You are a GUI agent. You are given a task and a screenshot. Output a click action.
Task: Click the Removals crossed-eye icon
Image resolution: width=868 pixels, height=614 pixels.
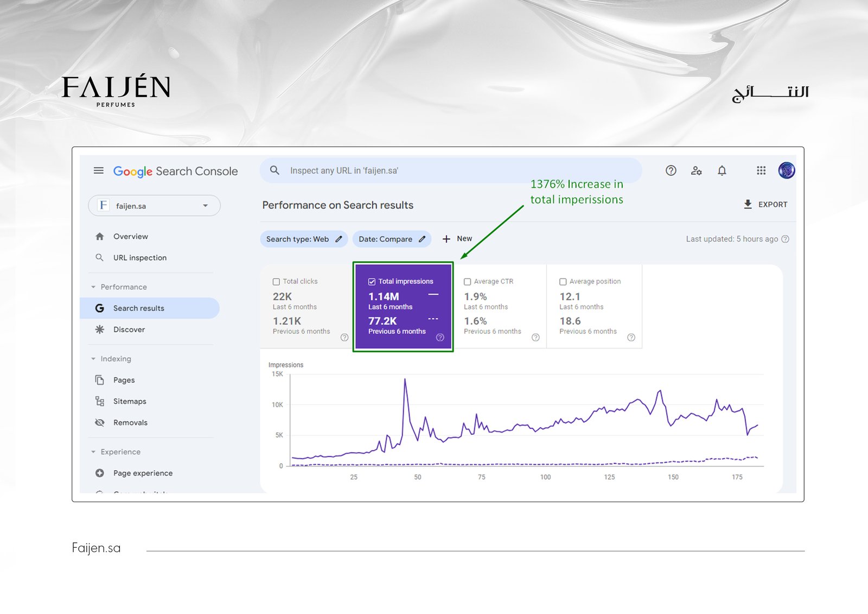click(x=100, y=422)
